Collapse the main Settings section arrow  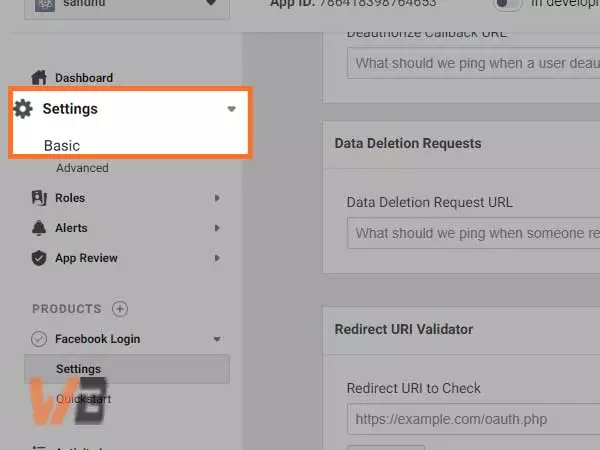coord(231,109)
